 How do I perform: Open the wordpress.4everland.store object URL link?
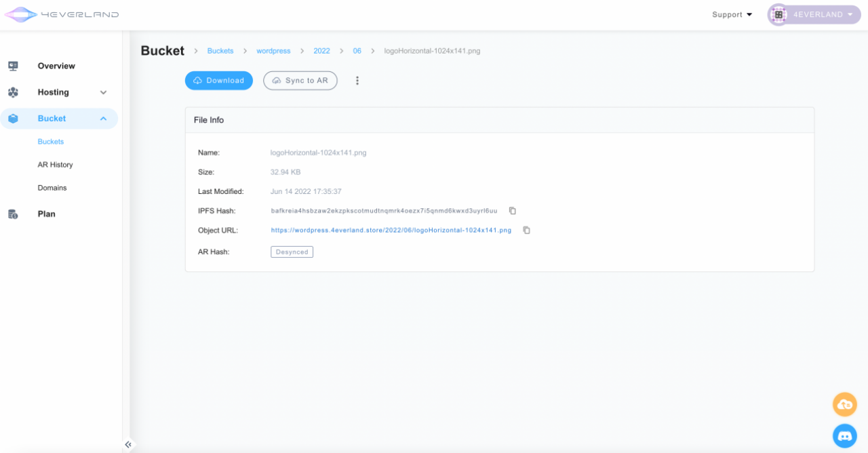(391, 231)
